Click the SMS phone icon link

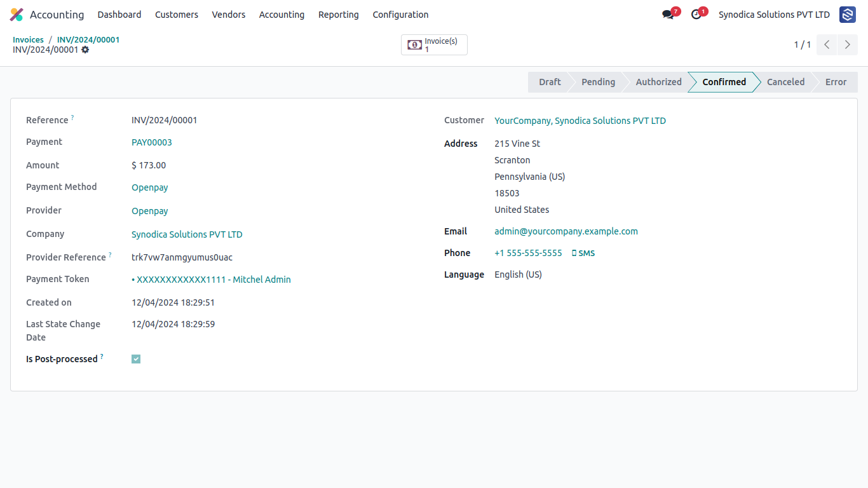(583, 253)
